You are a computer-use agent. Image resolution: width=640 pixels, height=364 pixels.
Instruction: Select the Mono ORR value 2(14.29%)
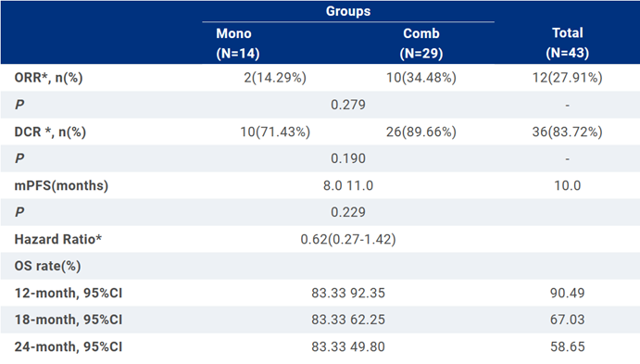pos(275,78)
